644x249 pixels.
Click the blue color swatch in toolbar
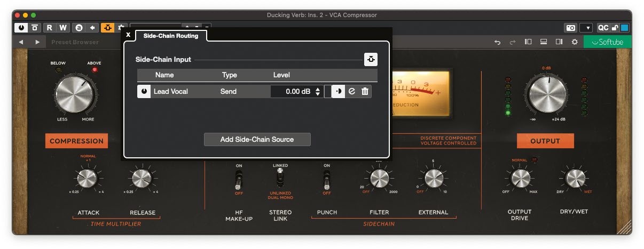pos(624,28)
